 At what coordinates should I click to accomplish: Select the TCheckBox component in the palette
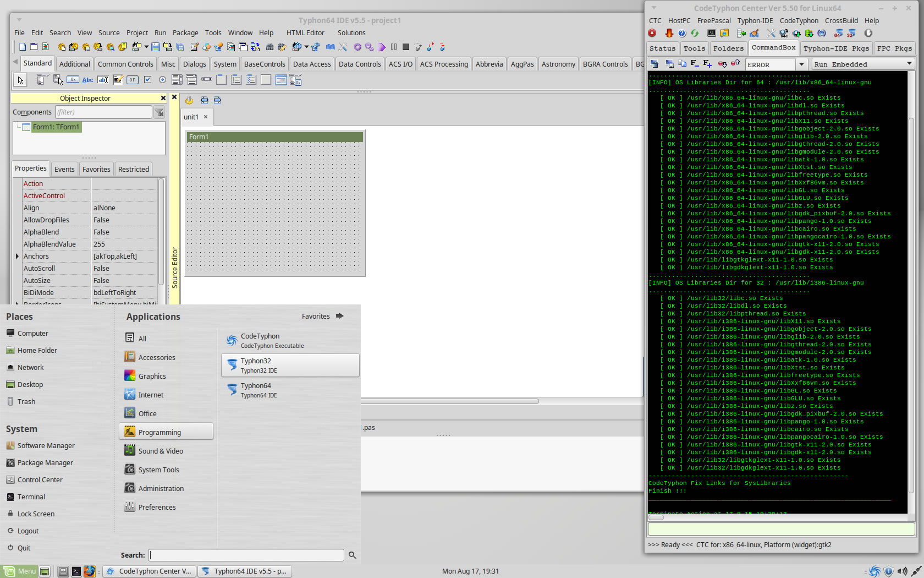[x=147, y=80]
